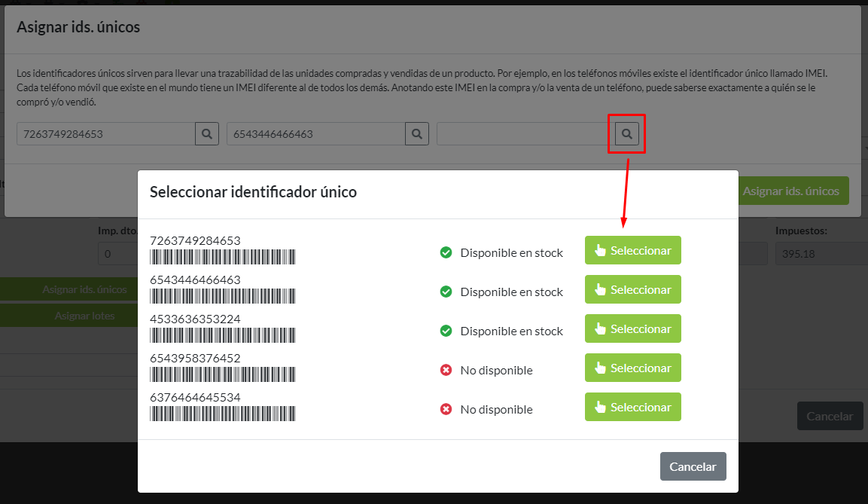Select identifier 7263749284653

tap(632, 250)
